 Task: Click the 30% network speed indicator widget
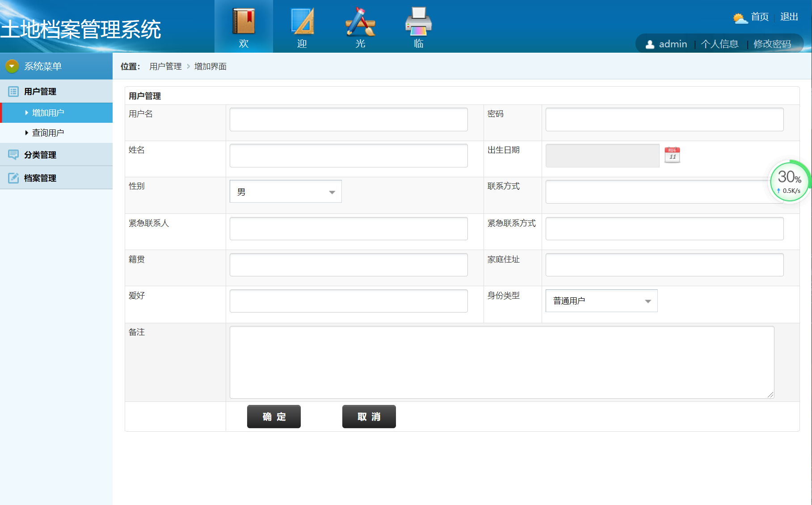(x=789, y=181)
